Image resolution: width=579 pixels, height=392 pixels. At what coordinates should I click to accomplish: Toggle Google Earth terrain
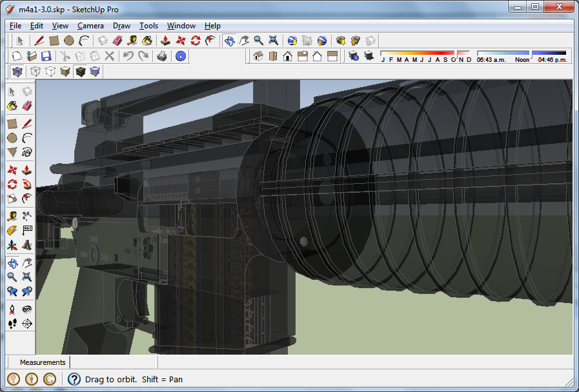307,41
